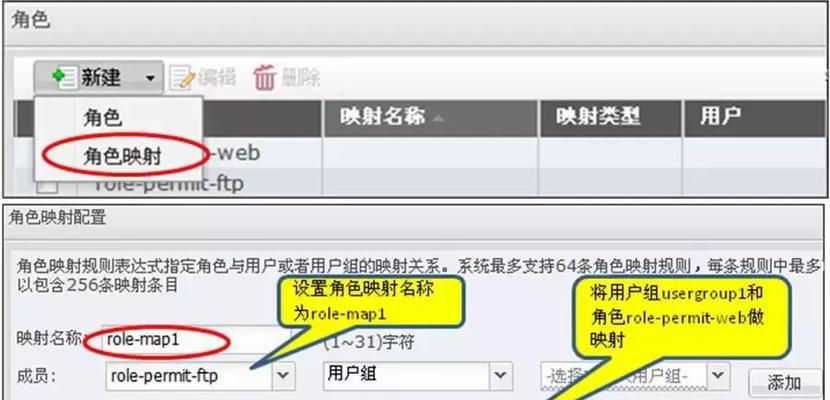
Task: Click the green plus New icon
Action: [66, 78]
